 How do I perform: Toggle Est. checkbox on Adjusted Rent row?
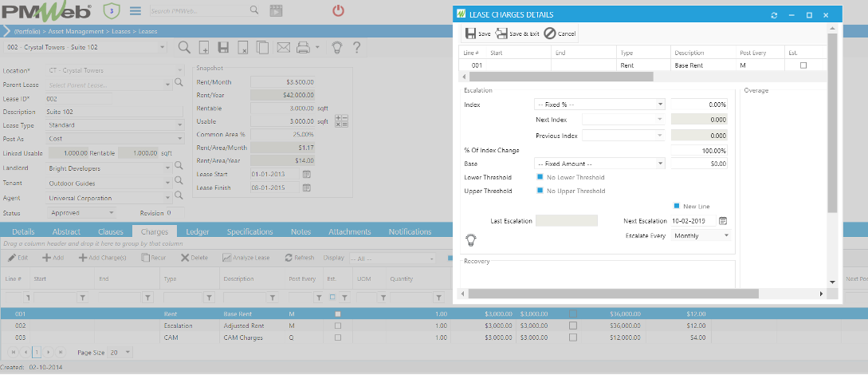pos(338,326)
